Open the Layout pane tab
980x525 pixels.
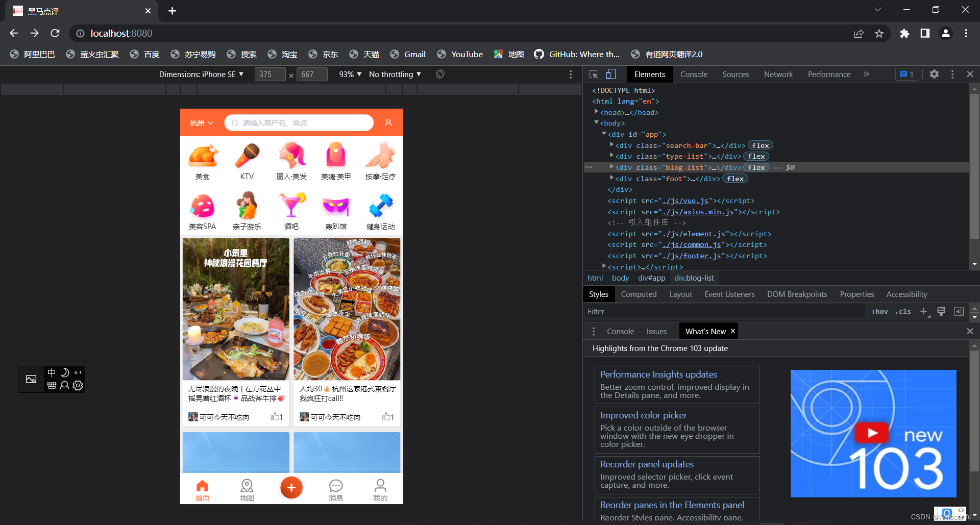coord(681,294)
